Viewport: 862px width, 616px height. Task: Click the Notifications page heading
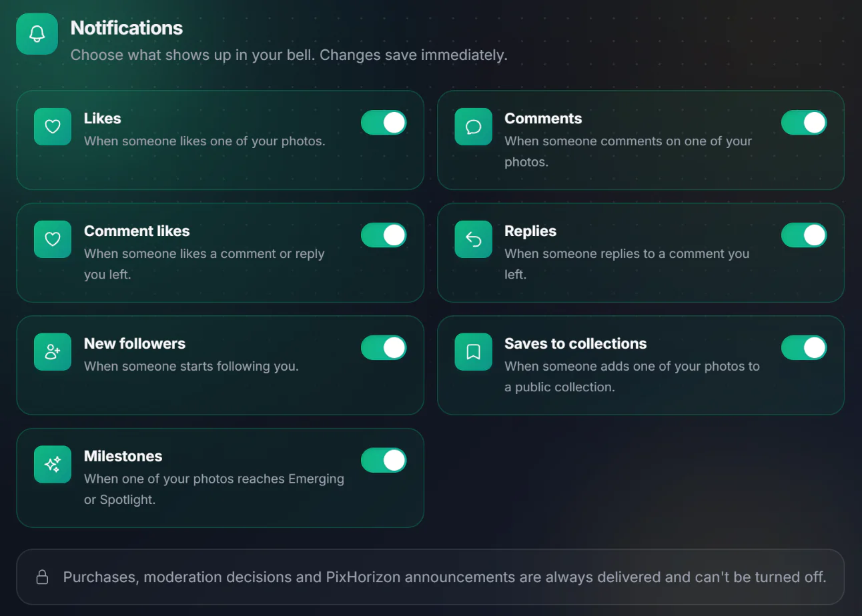pyautogui.click(x=127, y=28)
